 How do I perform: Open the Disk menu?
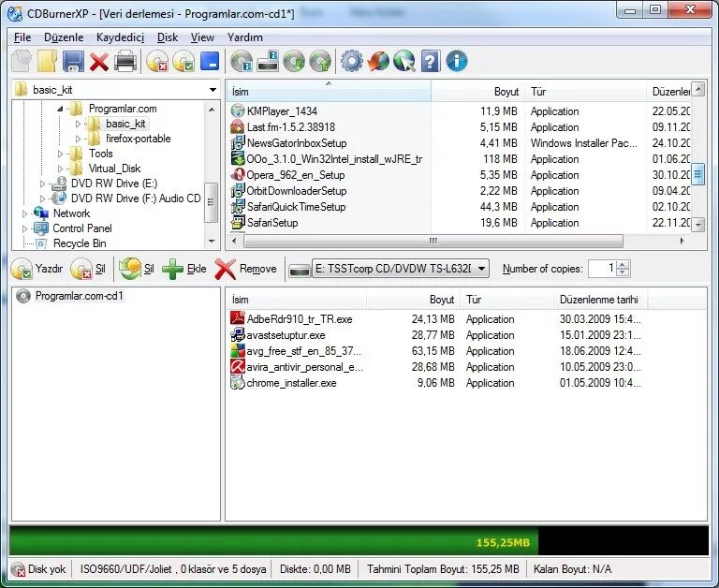(168, 37)
